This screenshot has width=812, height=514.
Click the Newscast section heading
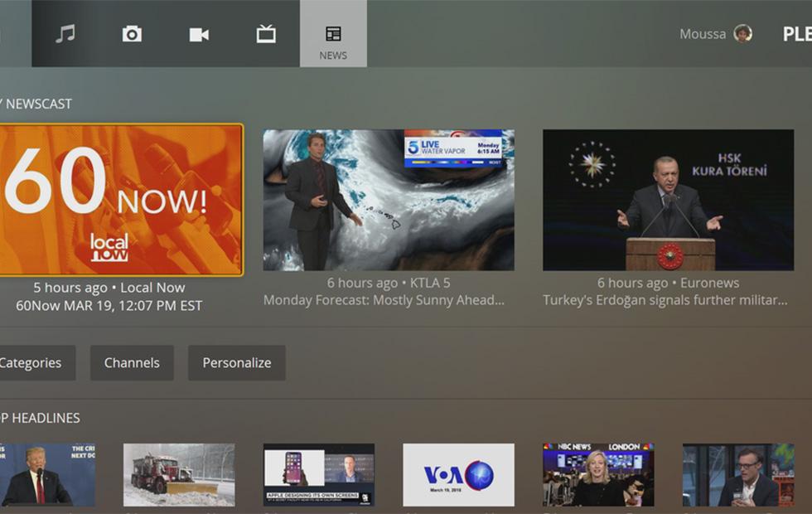click(36, 104)
